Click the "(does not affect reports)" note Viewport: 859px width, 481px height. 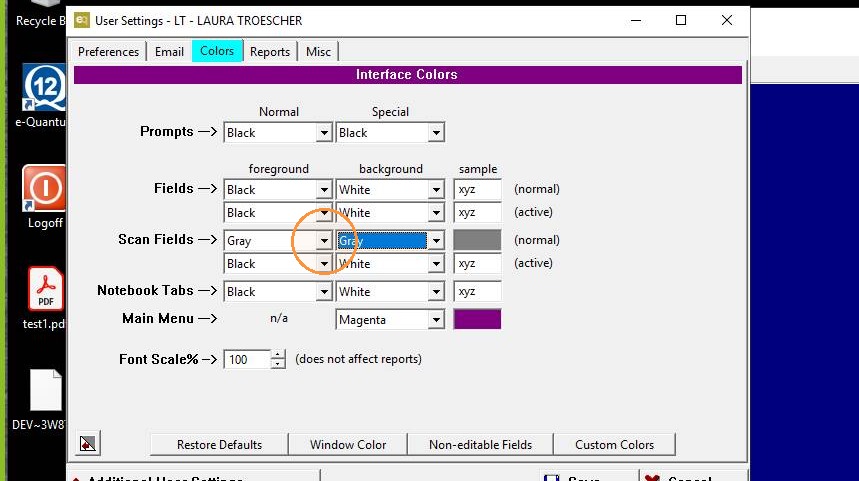(x=358, y=359)
